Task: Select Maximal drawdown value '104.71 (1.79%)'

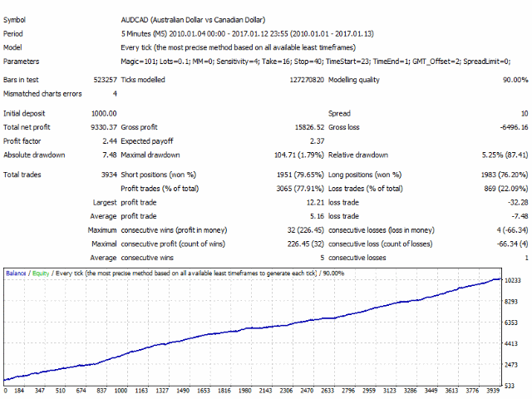Action: click(299, 155)
